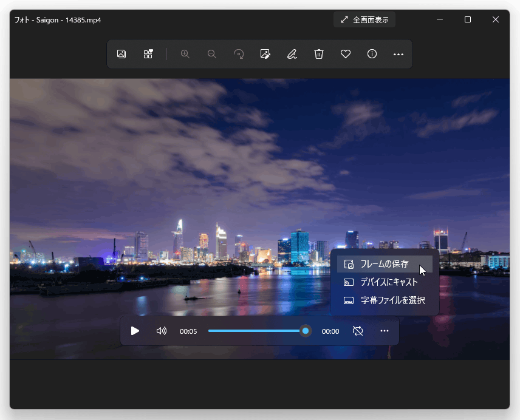Click the 全画面表示 fullscreen button
This screenshot has width=520, height=420.
point(364,20)
